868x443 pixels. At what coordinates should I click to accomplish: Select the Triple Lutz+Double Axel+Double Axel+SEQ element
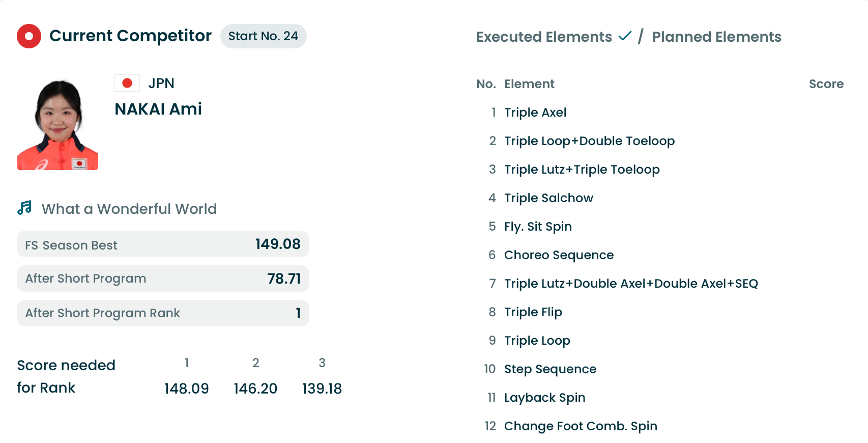[x=631, y=284]
